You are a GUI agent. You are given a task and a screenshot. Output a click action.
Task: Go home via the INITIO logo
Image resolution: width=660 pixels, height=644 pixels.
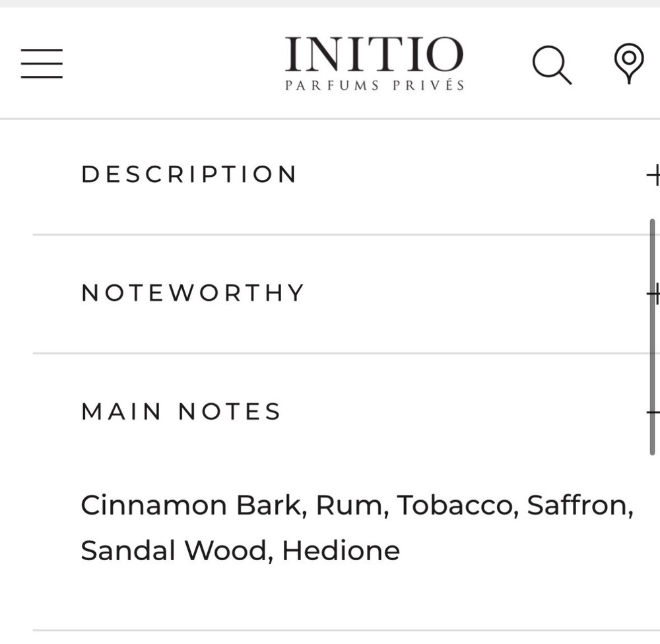[x=374, y=55]
